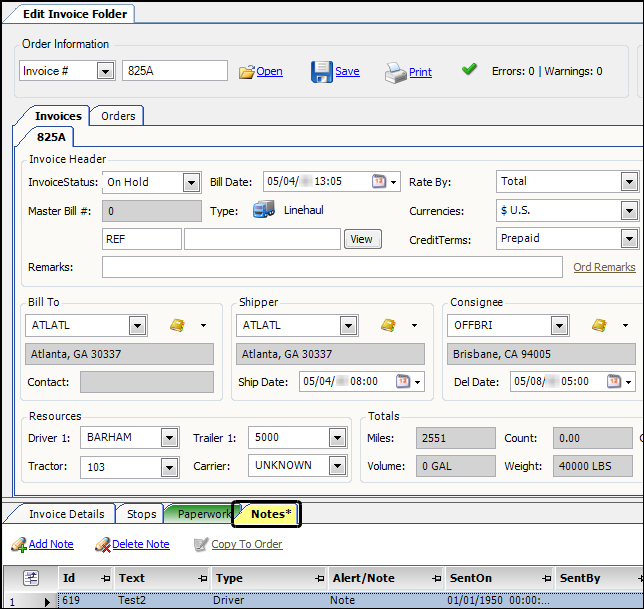The height and width of the screenshot is (609, 644).
Task: Click the Delete Note link
Action: point(141,544)
